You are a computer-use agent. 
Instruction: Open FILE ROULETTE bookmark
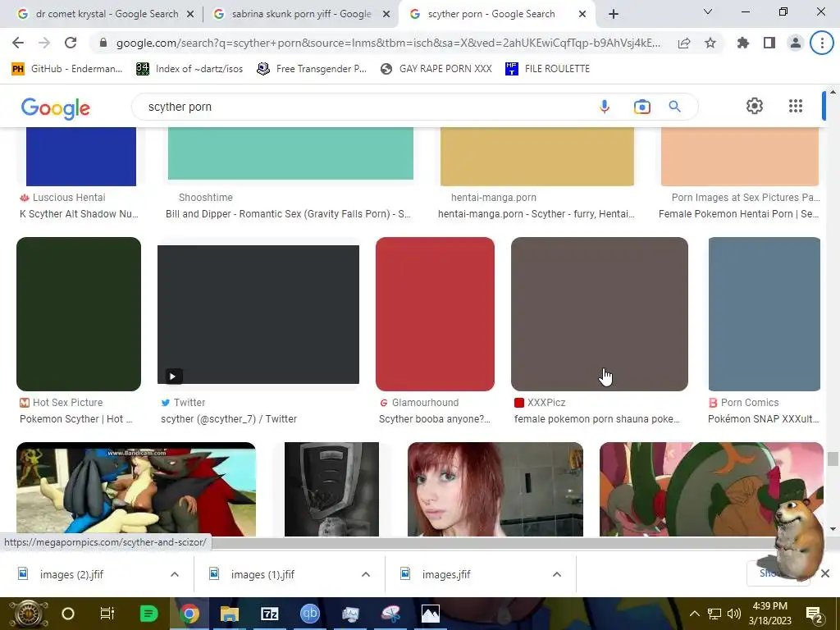[x=547, y=69]
